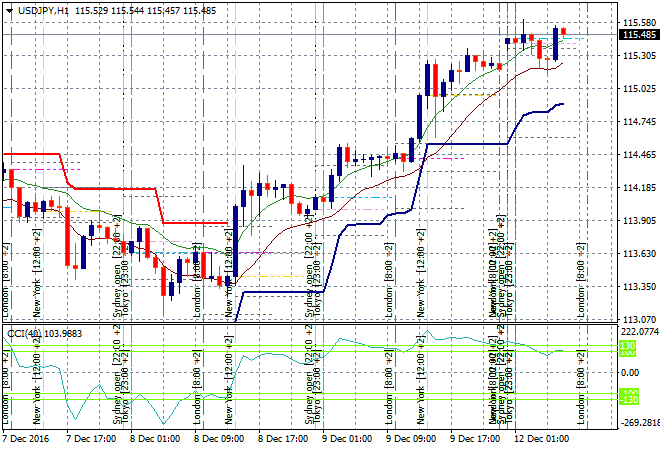Click the 8 Dec 09:00 time axis label

pos(219,438)
